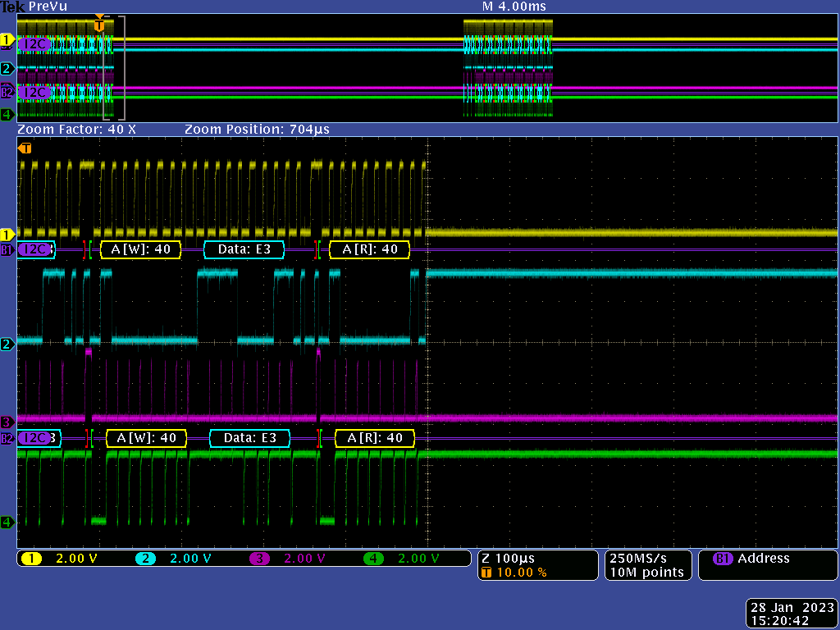
Task: Click the Zoom Factor: 40 X readout
Action: pyautogui.click(x=76, y=130)
